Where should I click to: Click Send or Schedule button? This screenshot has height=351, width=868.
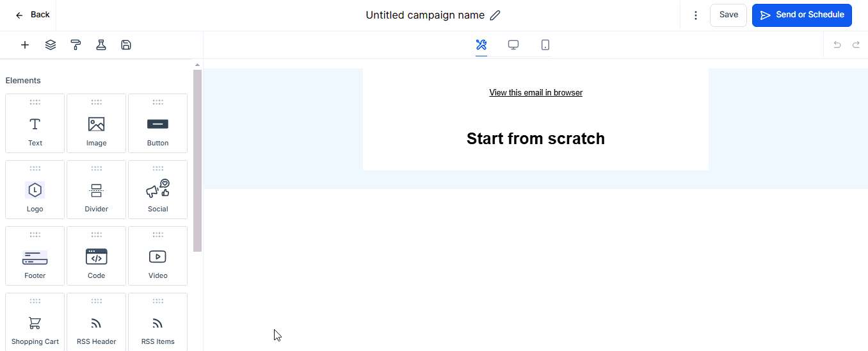point(801,15)
